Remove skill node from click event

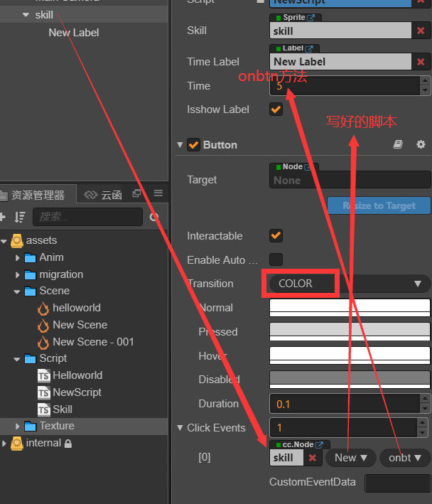pyautogui.click(x=312, y=458)
